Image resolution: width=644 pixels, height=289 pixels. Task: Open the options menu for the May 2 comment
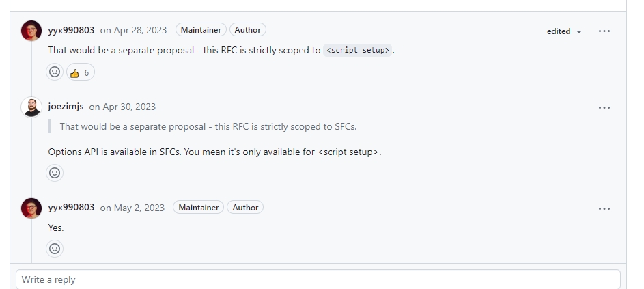tap(604, 209)
